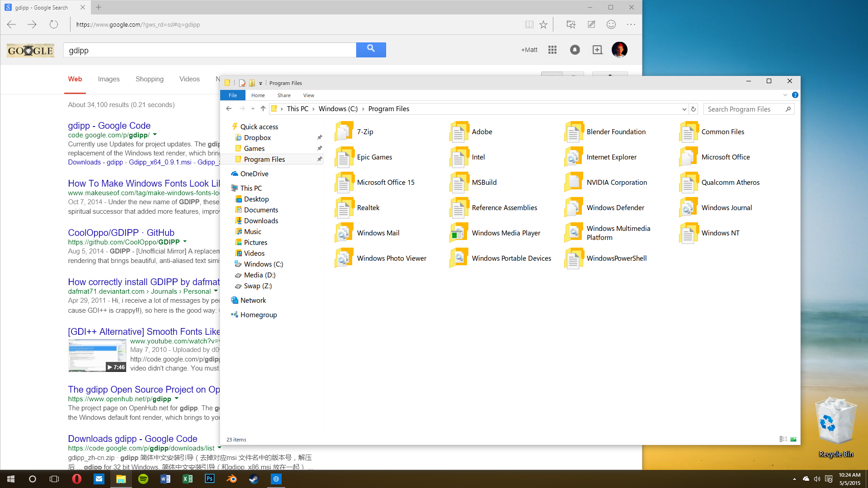This screenshot has width=868, height=488.
Task: Open Edge More actions ellipsis menu
Action: 631,24
